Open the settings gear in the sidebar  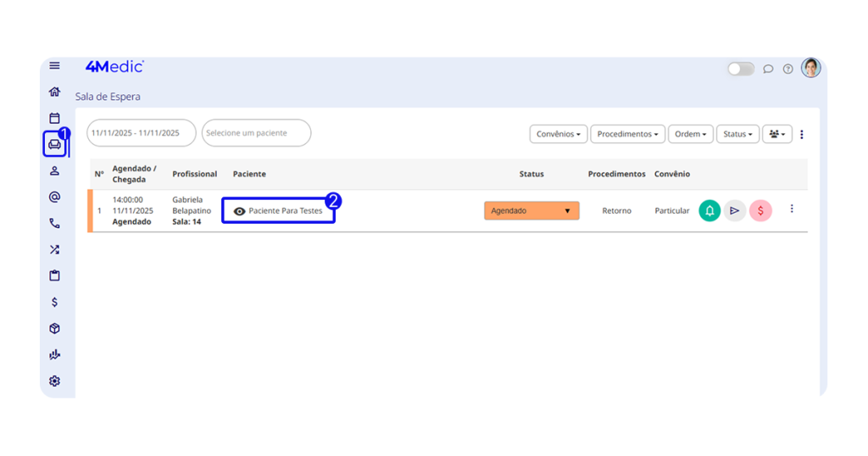point(54,381)
